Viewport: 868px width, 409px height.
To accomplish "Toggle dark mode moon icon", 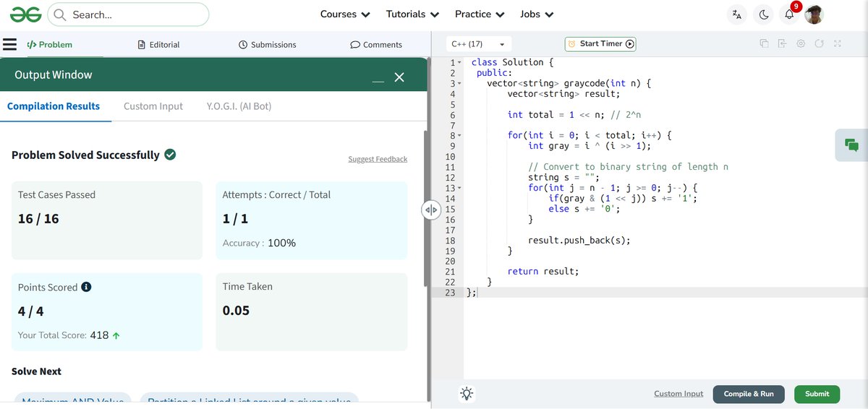I will tap(763, 14).
